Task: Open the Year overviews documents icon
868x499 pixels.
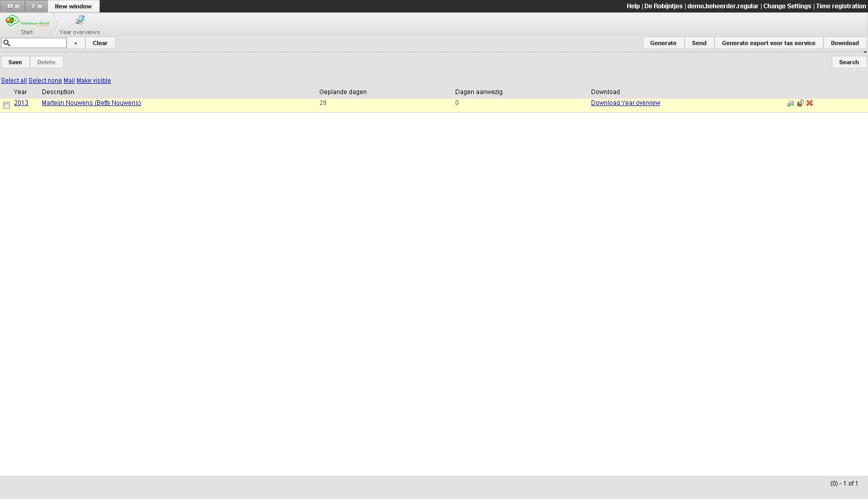Action: tap(80, 20)
